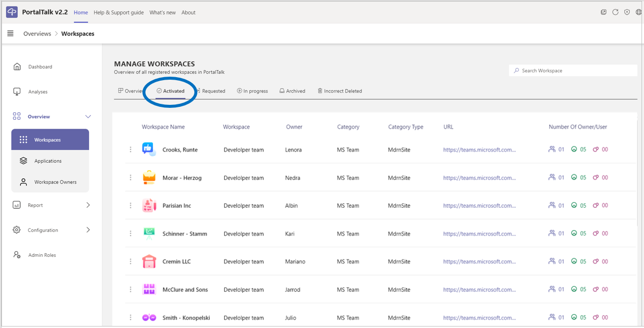Switch to the Archived tab

[292, 91]
